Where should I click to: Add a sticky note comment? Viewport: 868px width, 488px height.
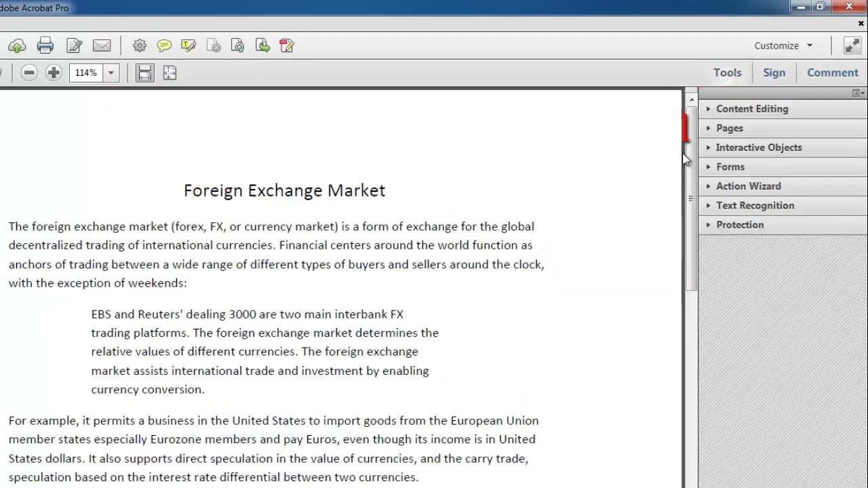click(164, 45)
